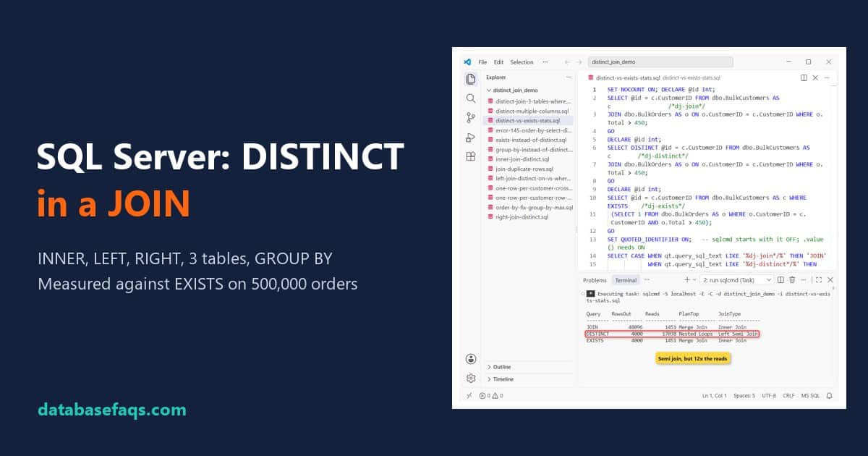This screenshot has height=456, width=868.
Task: Click line number 13 in the gutter
Action: [x=592, y=239]
